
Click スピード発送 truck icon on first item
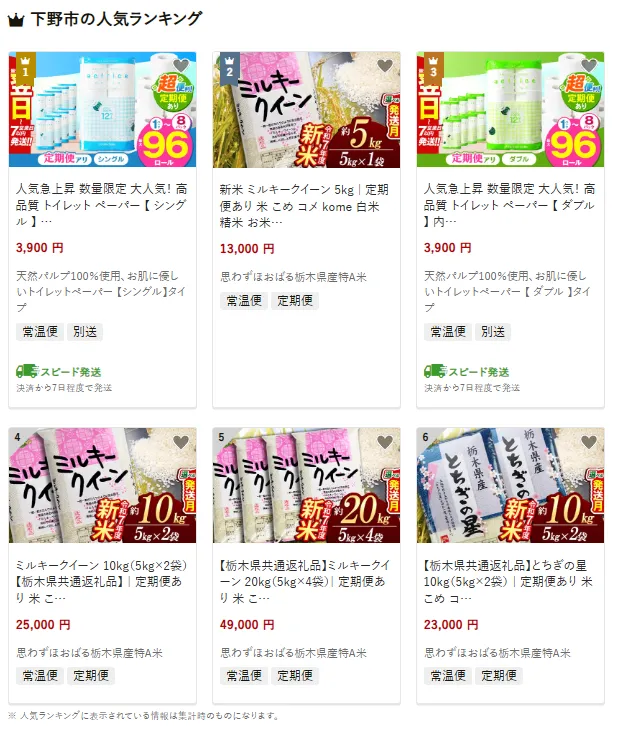pos(27,371)
